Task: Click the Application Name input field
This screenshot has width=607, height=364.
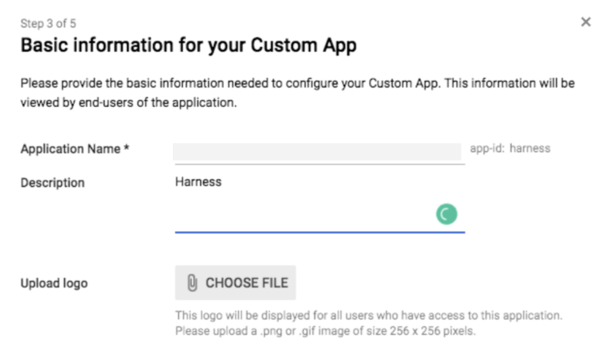Action: pos(317,152)
